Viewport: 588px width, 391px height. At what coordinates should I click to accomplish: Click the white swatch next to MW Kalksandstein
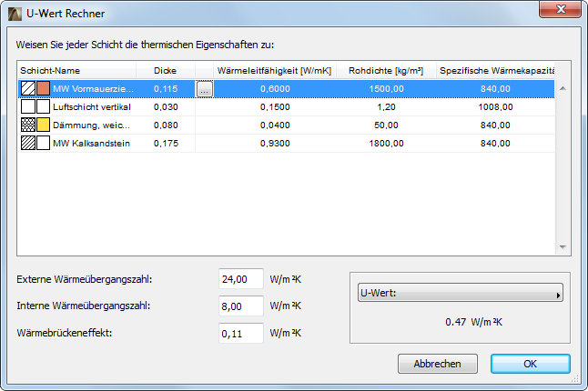click(43, 143)
